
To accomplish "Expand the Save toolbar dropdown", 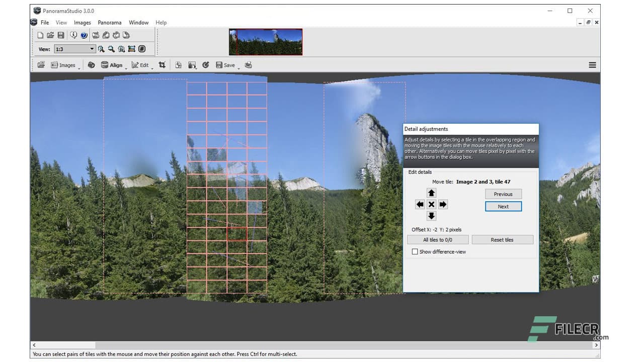I will [x=239, y=68].
